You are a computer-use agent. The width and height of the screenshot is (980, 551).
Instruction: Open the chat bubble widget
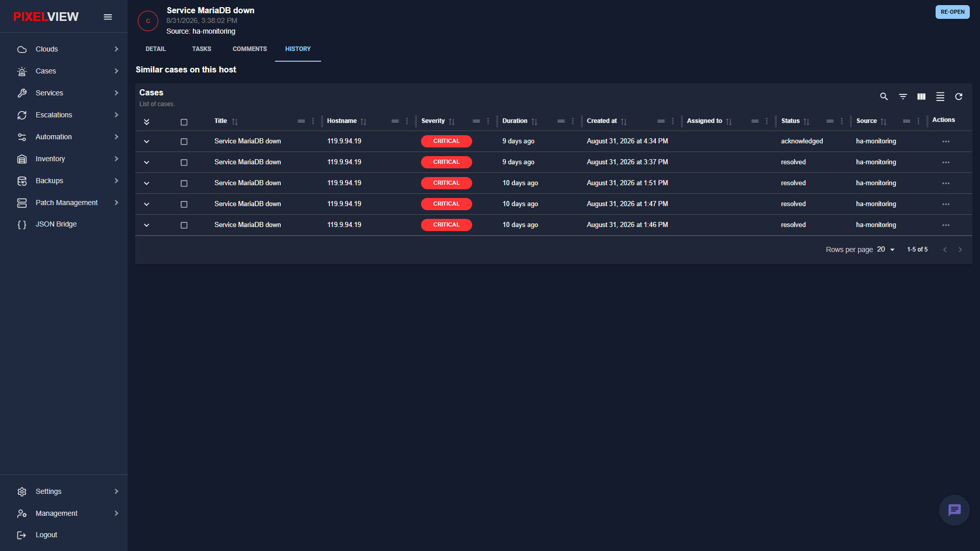tap(954, 510)
